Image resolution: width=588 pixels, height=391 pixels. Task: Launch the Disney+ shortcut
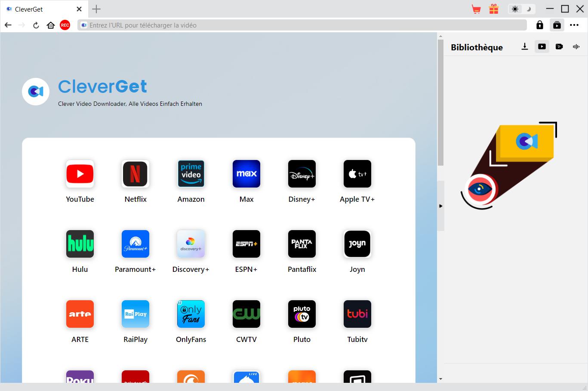(x=302, y=174)
